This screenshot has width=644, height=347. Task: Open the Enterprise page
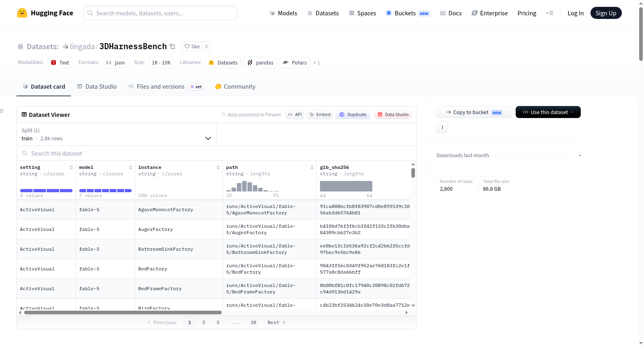tap(490, 13)
